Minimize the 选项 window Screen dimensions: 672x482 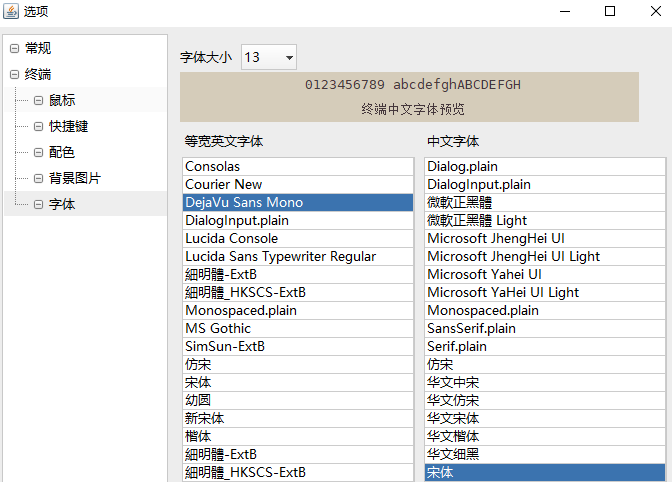click(x=565, y=11)
